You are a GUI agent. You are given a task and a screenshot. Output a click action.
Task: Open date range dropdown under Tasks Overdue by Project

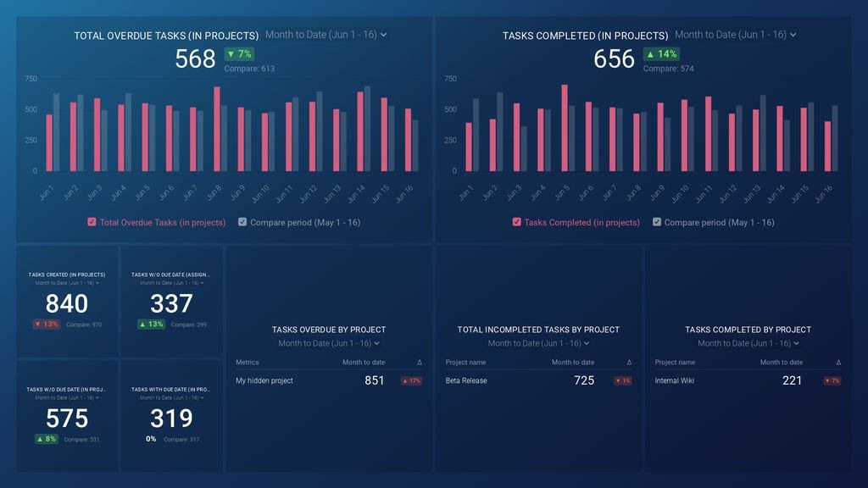tap(329, 343)
